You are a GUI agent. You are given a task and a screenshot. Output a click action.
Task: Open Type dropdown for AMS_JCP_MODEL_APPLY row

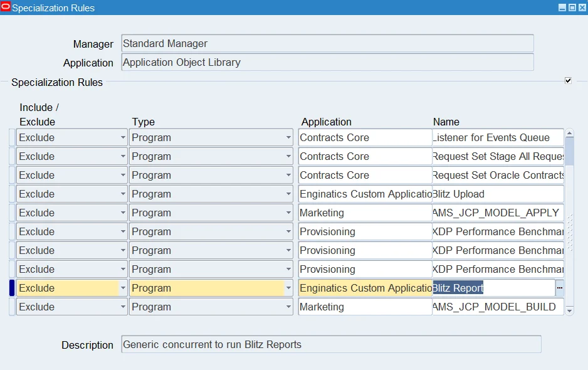(x=288, y=213)
